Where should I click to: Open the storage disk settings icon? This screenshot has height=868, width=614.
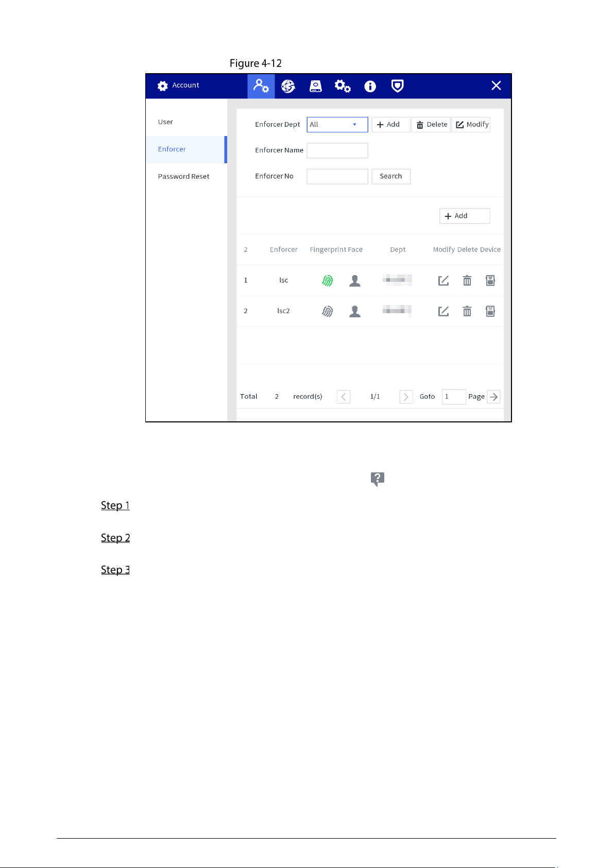(x=316, y=86)
